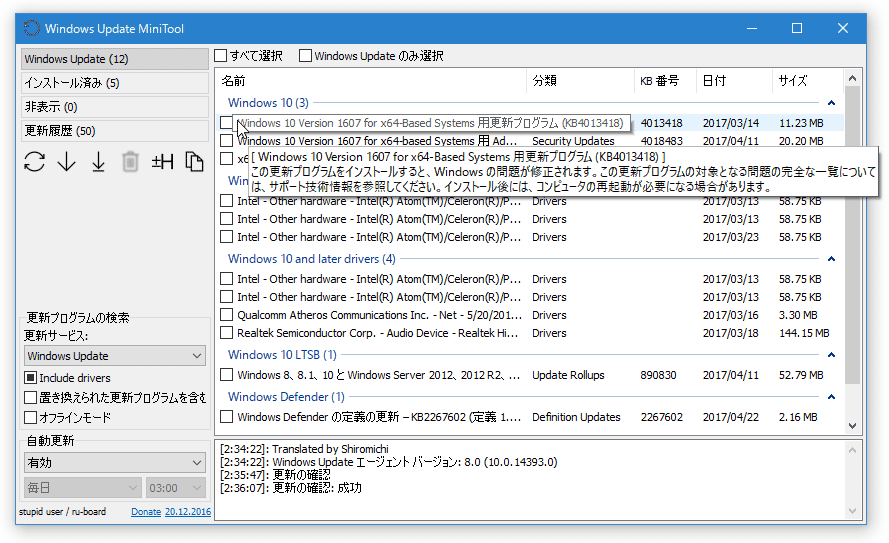Click the 4018483 KB number cell
Image resolution: width=889 pixels, height=543 pixels.
click(662, 141)
